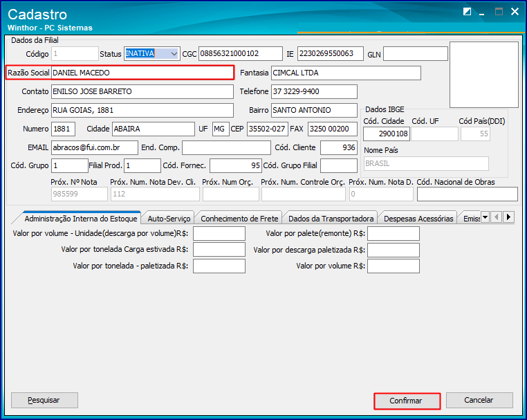Open the Dados da Transportadora tab

331,219
